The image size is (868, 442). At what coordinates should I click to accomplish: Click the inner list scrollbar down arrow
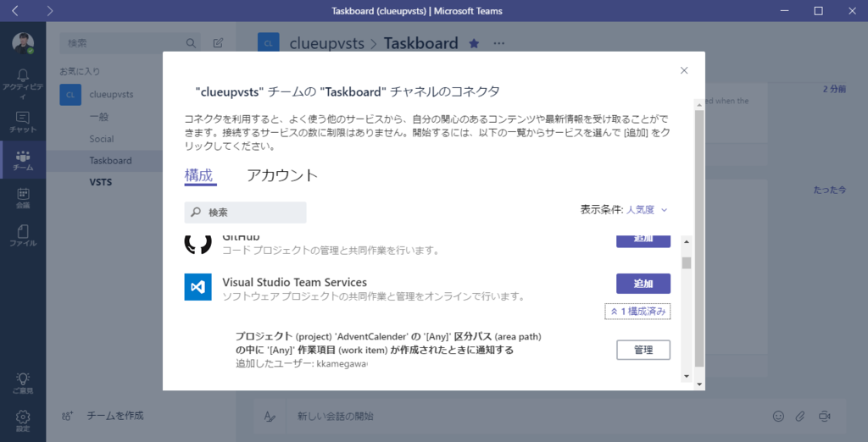[x=687, y=376]
